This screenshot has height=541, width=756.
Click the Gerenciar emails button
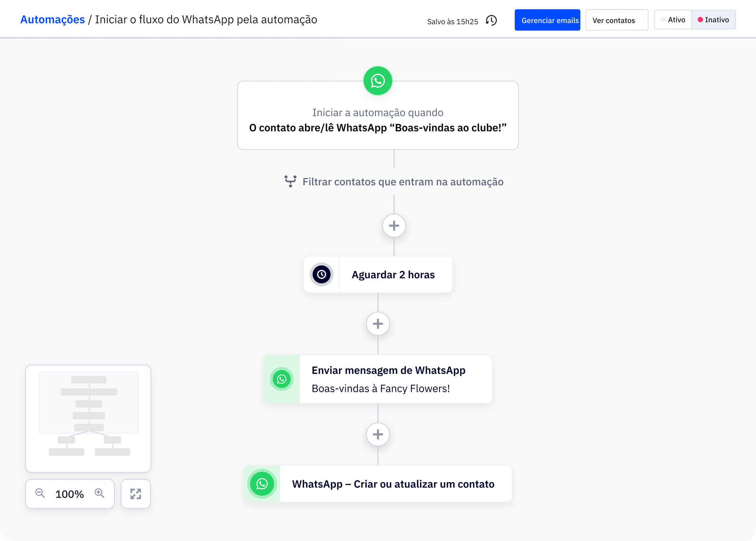[547, 20]
